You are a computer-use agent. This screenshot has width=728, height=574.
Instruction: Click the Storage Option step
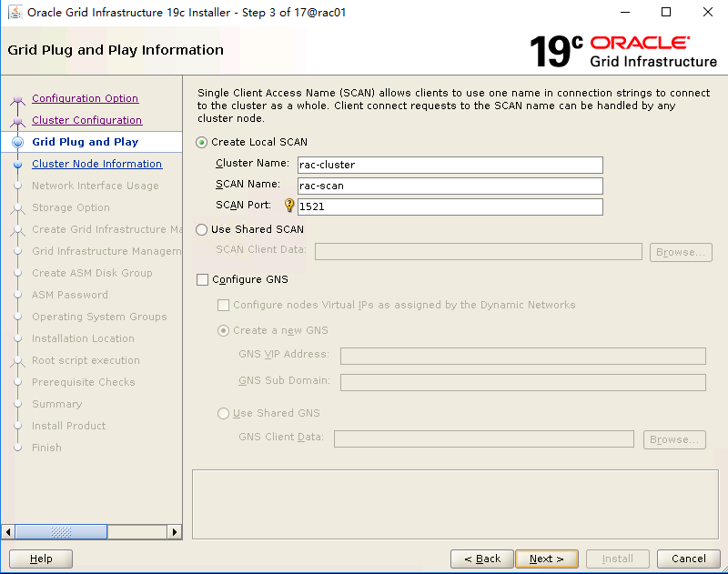click(71, 207)
